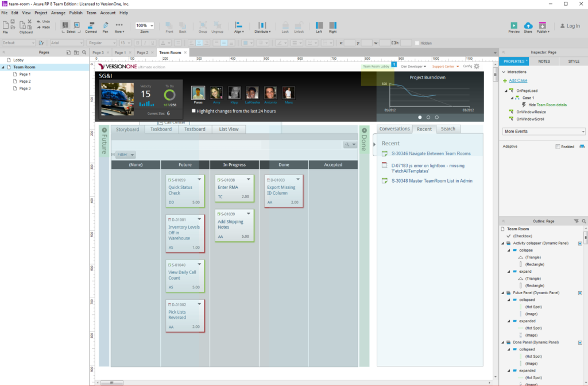588x386 pixels.
Task: Select the contained selection mode icon
Action: [x=77, y=25]
